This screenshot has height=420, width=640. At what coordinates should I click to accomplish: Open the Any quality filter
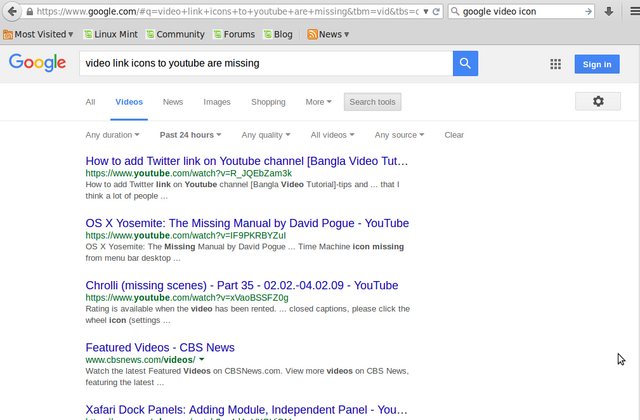click(266, 135)
